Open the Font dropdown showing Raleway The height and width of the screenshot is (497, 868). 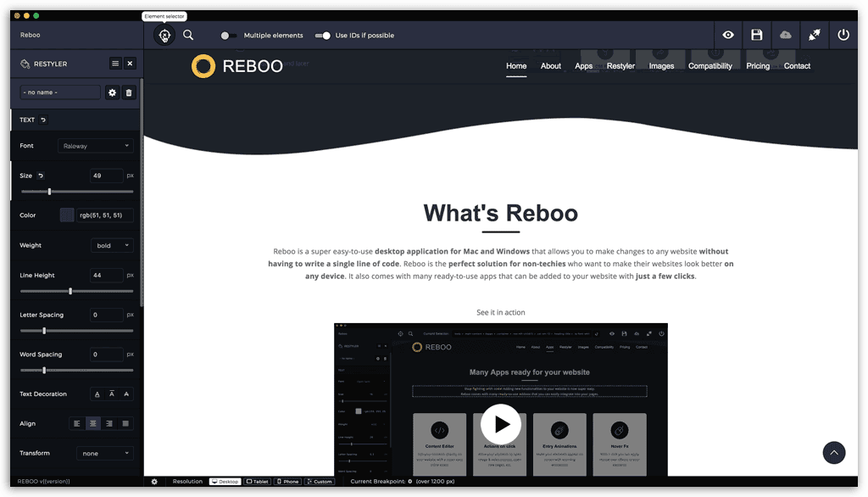tap(95, 146)
